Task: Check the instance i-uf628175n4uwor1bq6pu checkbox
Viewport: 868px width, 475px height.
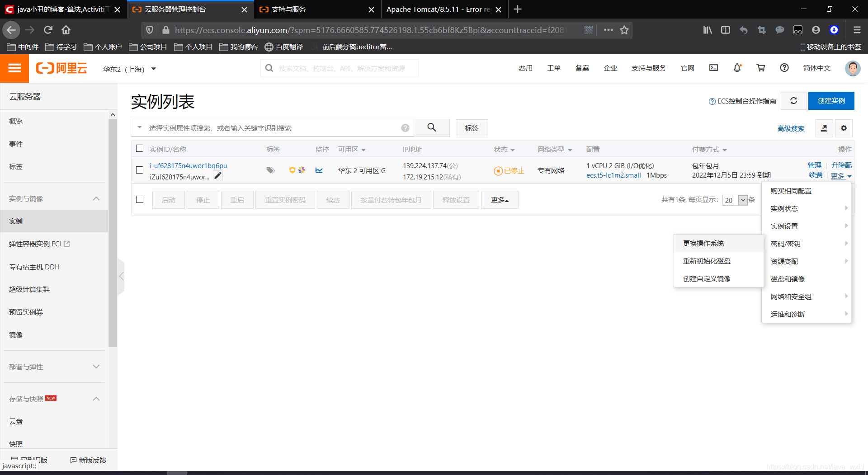Action: tap(140, 170)
